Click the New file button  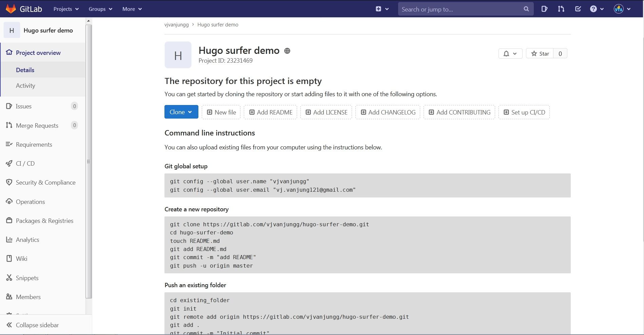coord(221,112)
